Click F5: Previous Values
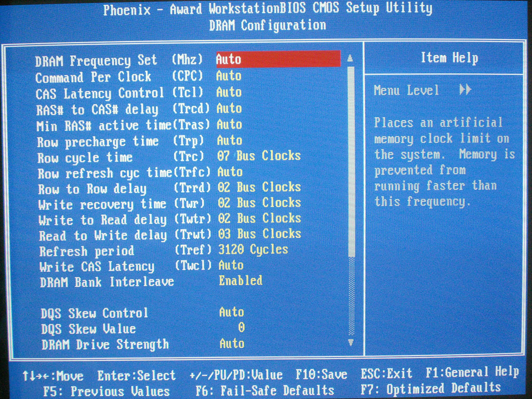This screenshot has width=532, height=399. [x=107, y=391]
